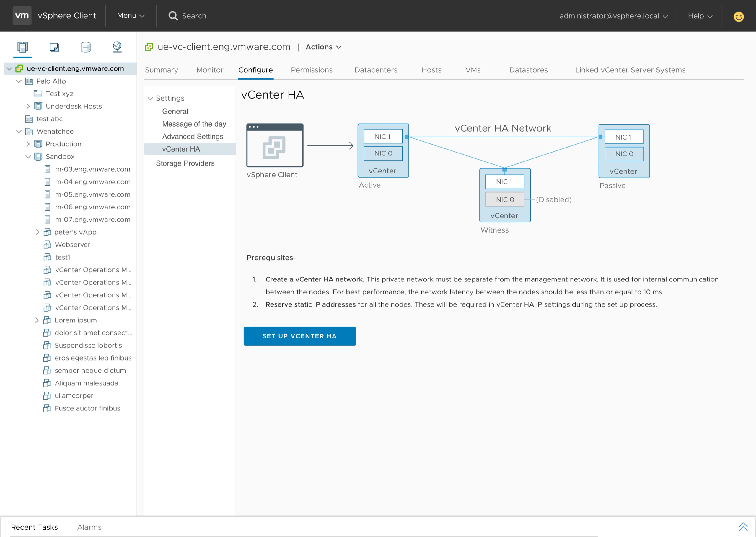Click the VMware vm logo
The width and height of the screenshot is (756, 537).
tap(22, 16)
